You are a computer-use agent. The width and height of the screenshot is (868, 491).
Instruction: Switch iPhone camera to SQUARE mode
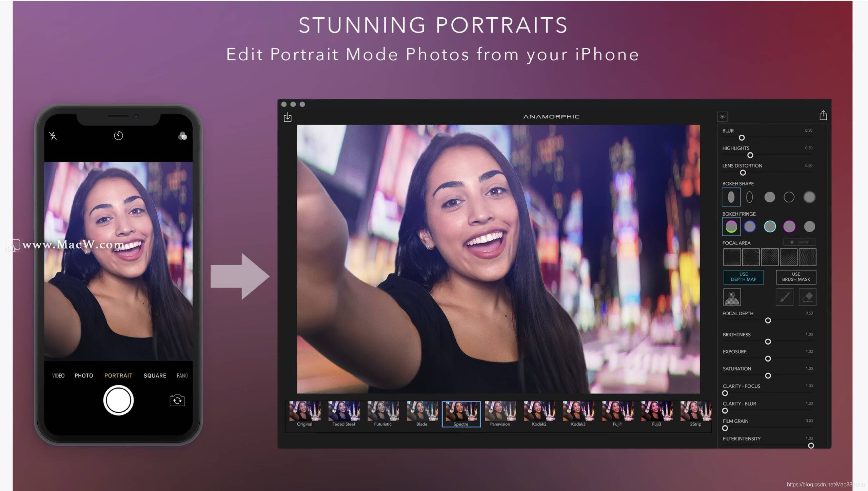[x=155, y=376]
